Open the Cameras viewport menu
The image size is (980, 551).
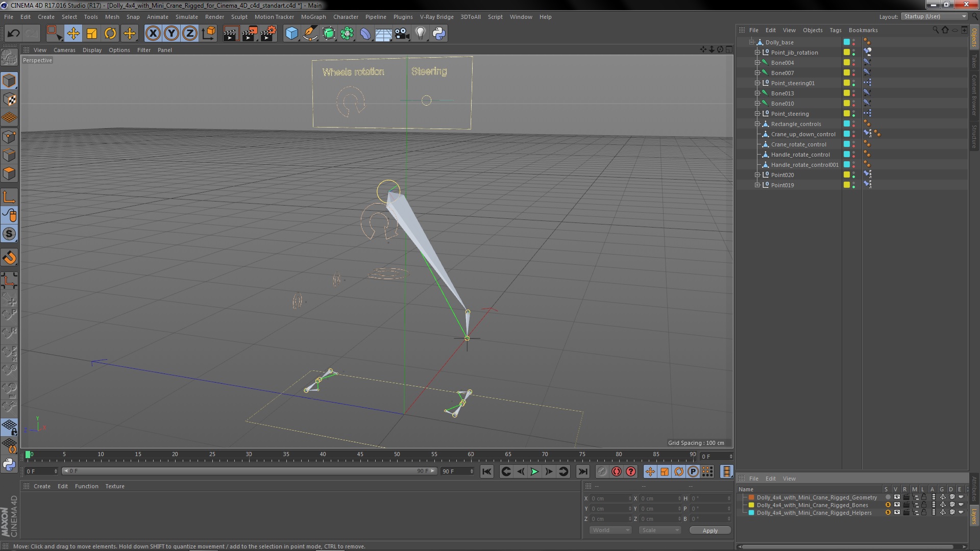pos(64,50)
